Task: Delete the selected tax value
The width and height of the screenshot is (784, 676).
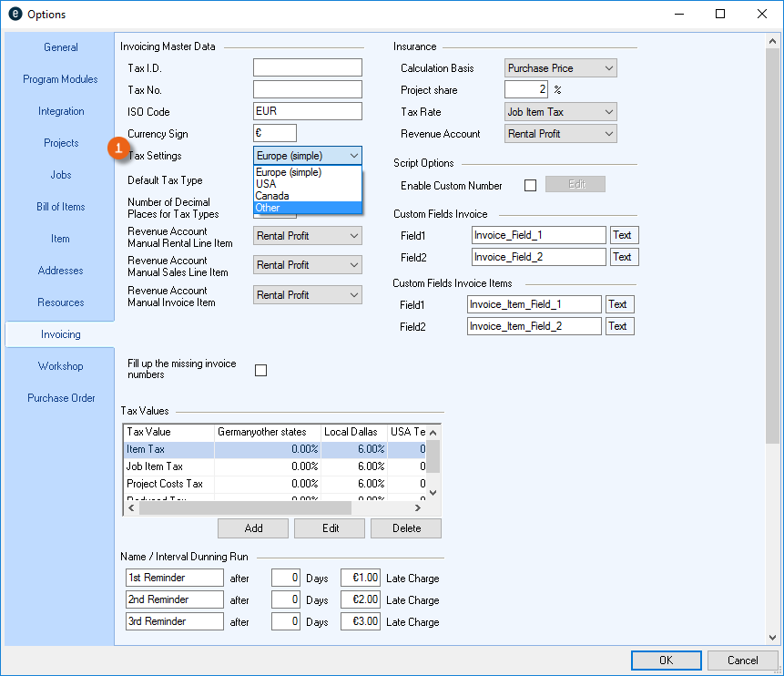Action: pyautogui.click(x=406, y=528)
